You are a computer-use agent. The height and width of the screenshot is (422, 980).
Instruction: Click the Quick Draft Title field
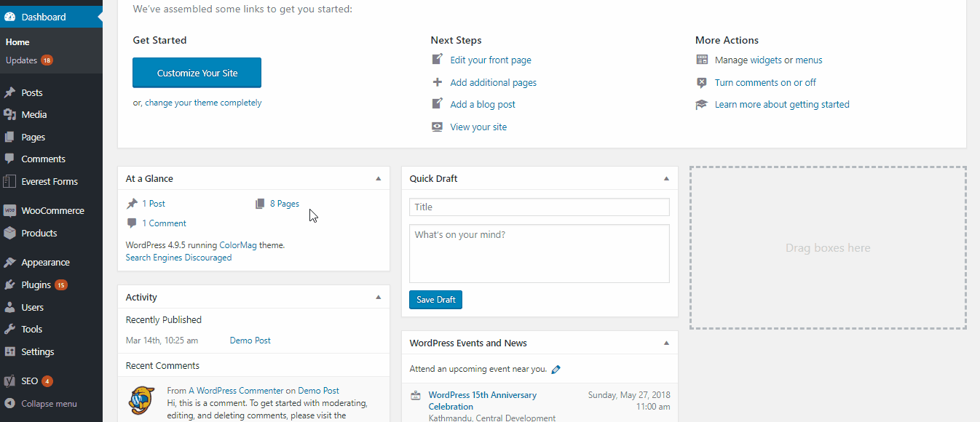[539, 207]
